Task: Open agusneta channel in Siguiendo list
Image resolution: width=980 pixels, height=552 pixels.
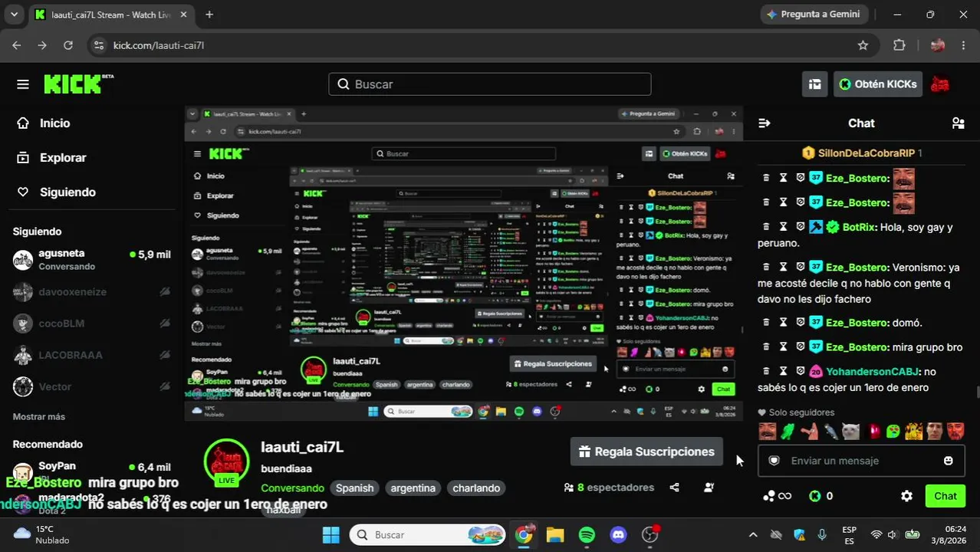Action: [x=92, y=259]
